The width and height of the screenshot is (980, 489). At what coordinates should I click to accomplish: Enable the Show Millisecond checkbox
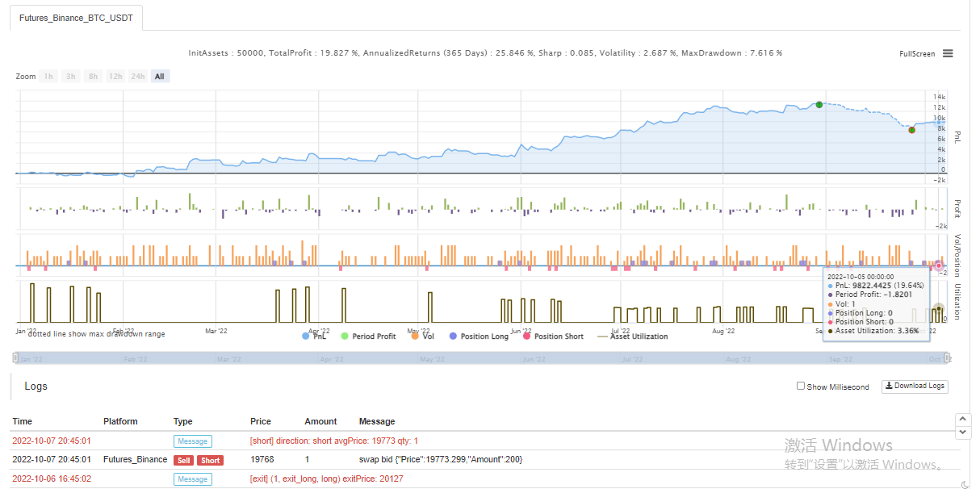tap(801, 387)
